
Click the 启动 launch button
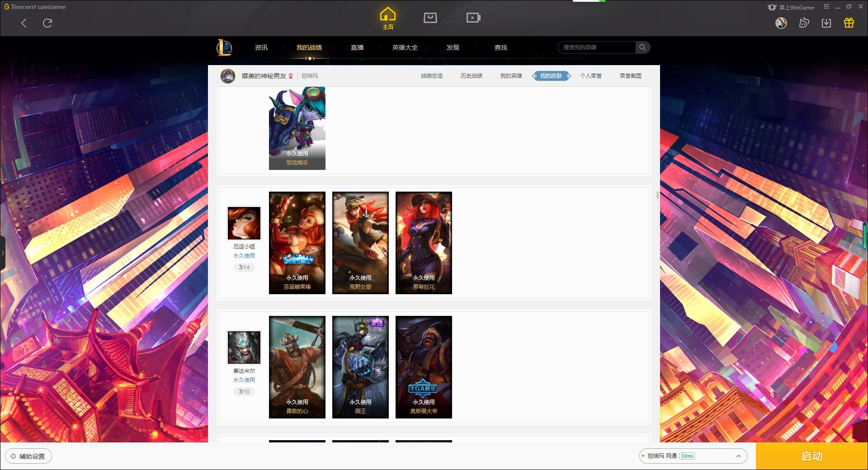click(811, 456)
